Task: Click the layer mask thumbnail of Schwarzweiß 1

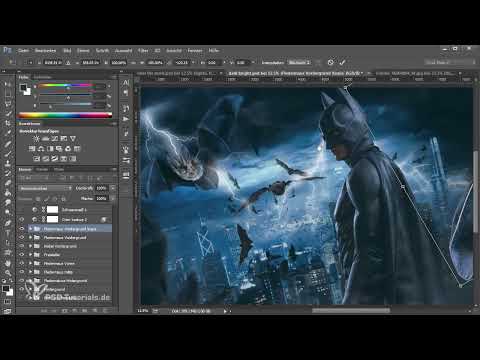Action: coord(52,209)
